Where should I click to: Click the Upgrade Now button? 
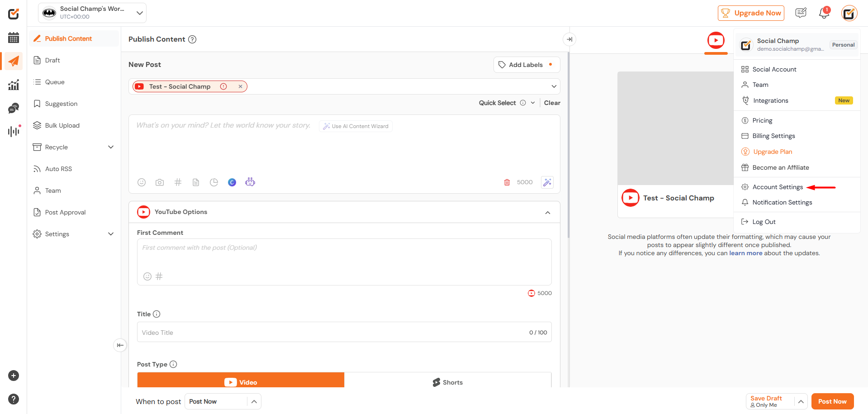pyautogui.click(x=751, y=13)
